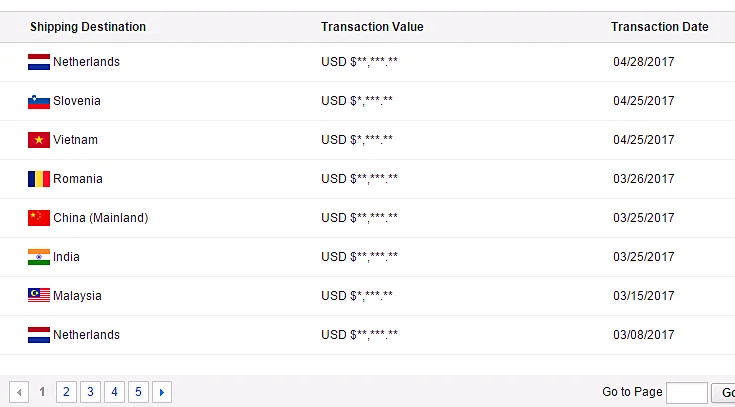Click the Romania flag icon
735x407 pixels.
pyautogui.click(x=39, y=179)
